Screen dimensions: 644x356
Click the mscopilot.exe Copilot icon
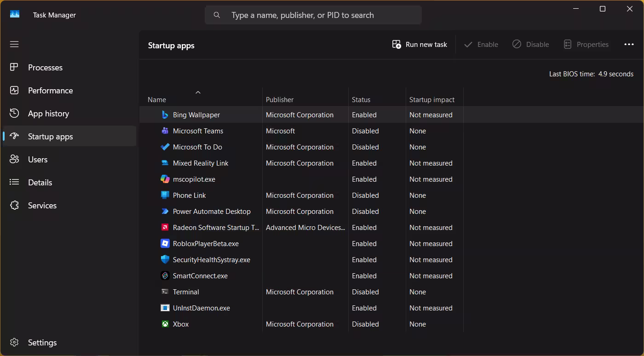point(165,179)
